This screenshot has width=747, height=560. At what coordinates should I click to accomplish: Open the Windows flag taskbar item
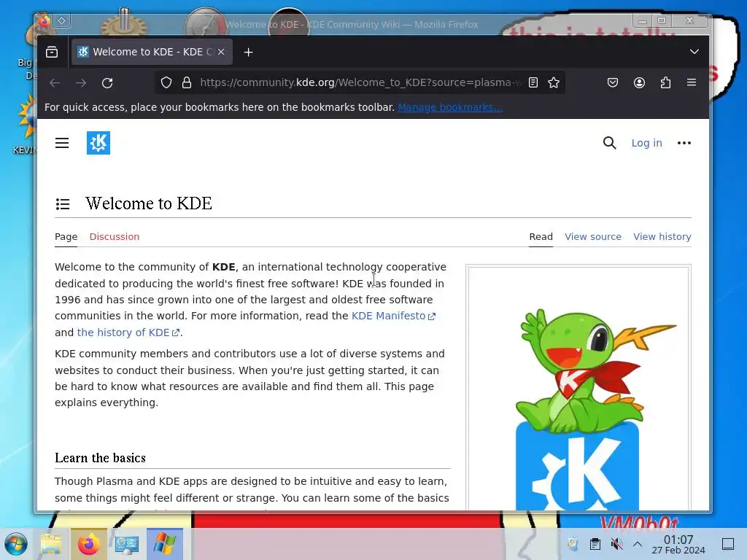click(x=164, y=544)
